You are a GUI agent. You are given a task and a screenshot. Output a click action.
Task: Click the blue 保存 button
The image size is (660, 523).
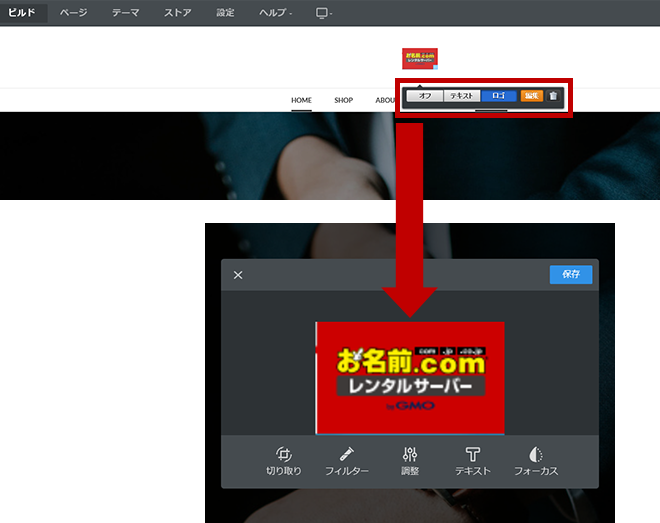pyautogui.click(x=571, y=274)
